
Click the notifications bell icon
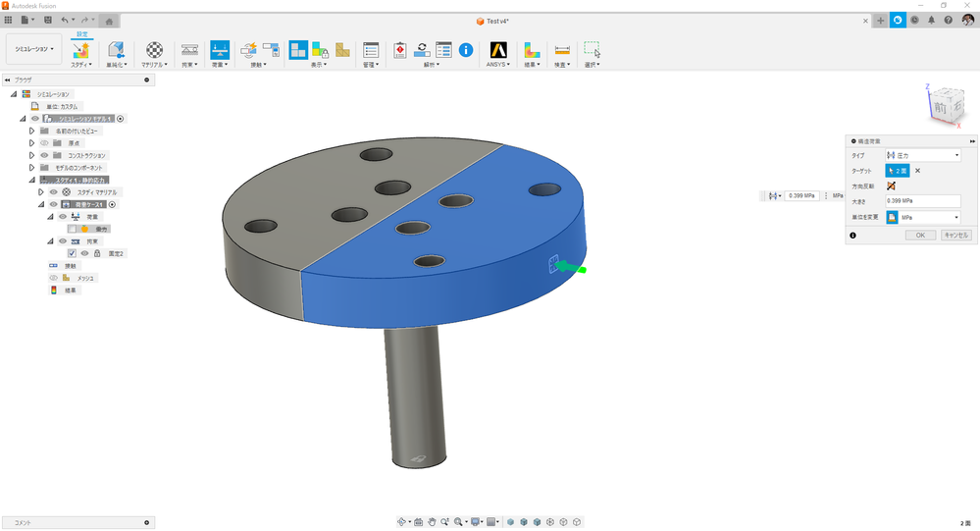pos(931,20)
